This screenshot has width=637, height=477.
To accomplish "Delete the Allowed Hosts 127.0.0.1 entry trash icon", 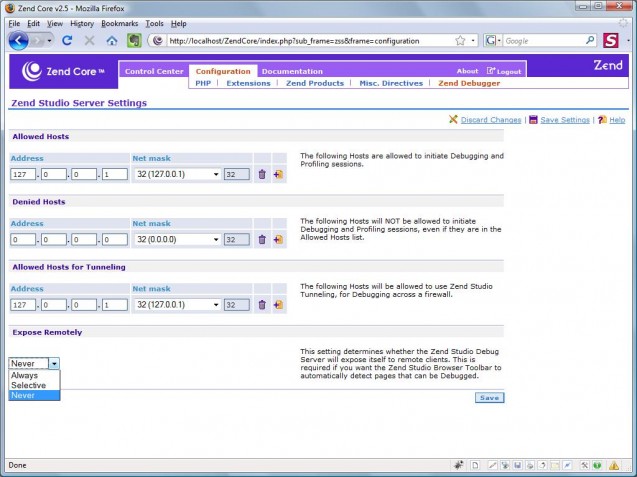I will pos(262,174).
